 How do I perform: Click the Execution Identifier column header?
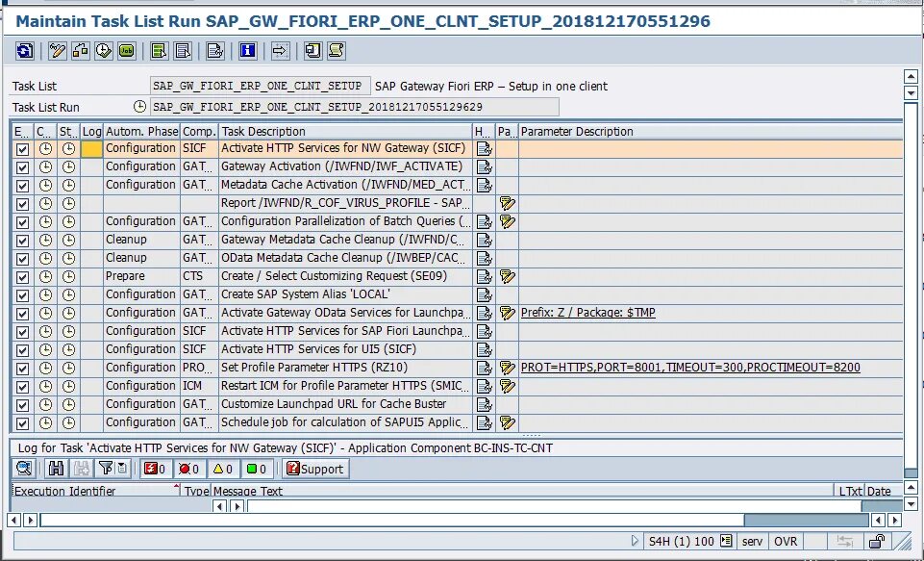coord(96,490)
